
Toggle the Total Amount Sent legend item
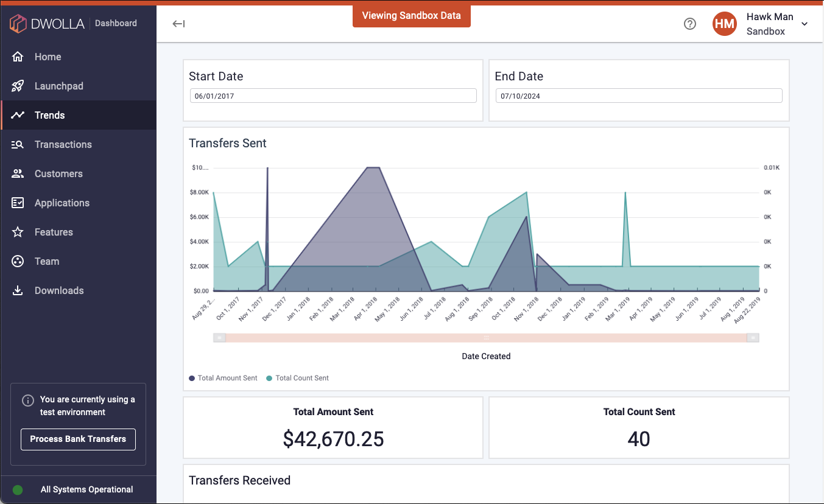click(223, 378)
